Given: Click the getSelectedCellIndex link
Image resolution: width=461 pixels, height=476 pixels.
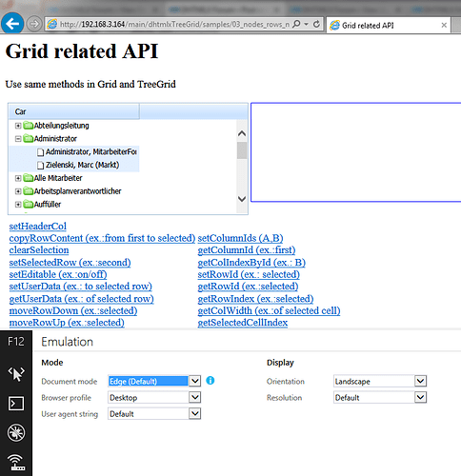Looking at the screenshot, I should point(243,323).
